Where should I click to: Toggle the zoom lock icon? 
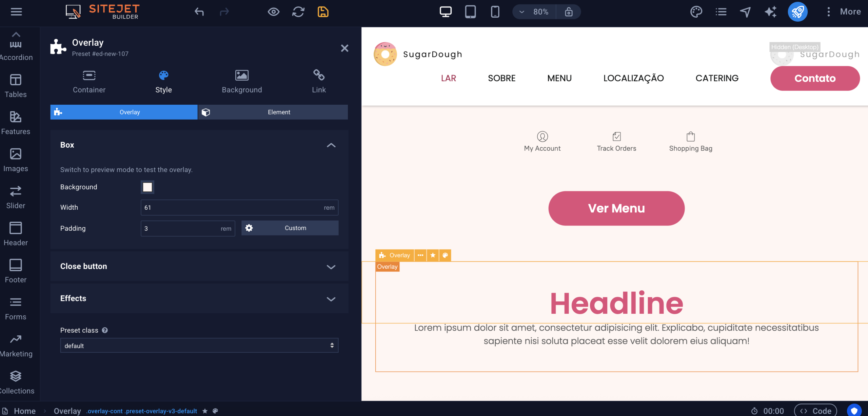pyautogui.click(x=569, y=12)
